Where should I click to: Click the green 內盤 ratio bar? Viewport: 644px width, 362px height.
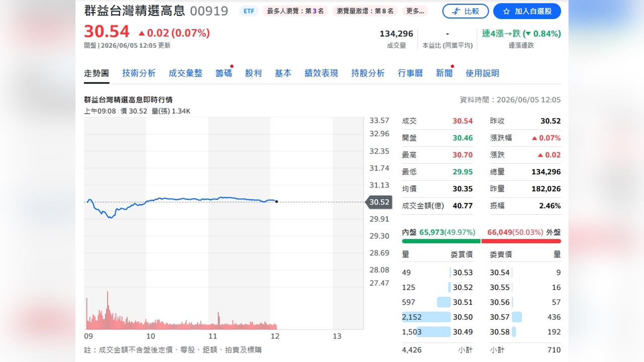[x=441, y=241]
